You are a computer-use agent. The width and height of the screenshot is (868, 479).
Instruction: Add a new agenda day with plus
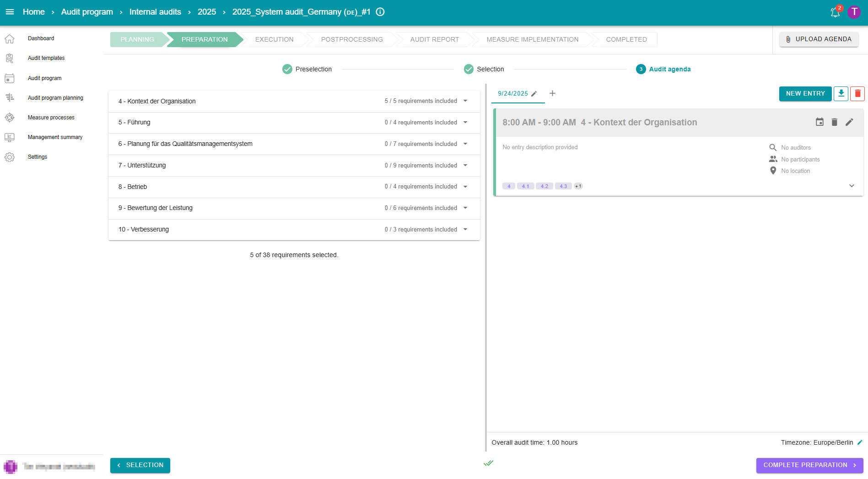coord(552,93)
